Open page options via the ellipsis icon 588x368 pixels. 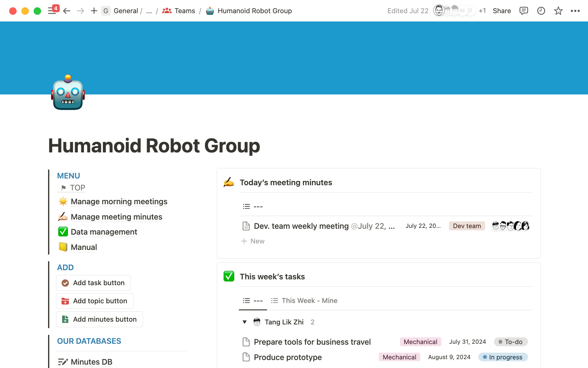[x=575, y=11]
